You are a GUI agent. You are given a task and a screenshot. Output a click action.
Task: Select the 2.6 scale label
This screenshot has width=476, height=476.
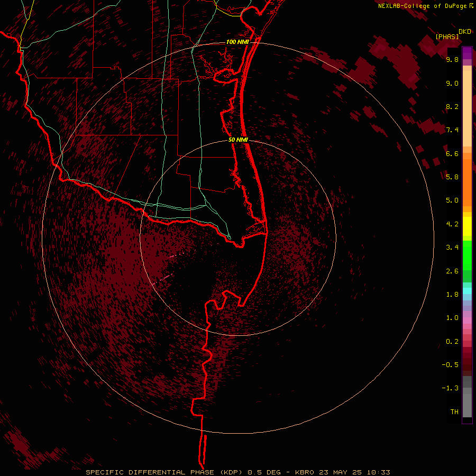452,271
